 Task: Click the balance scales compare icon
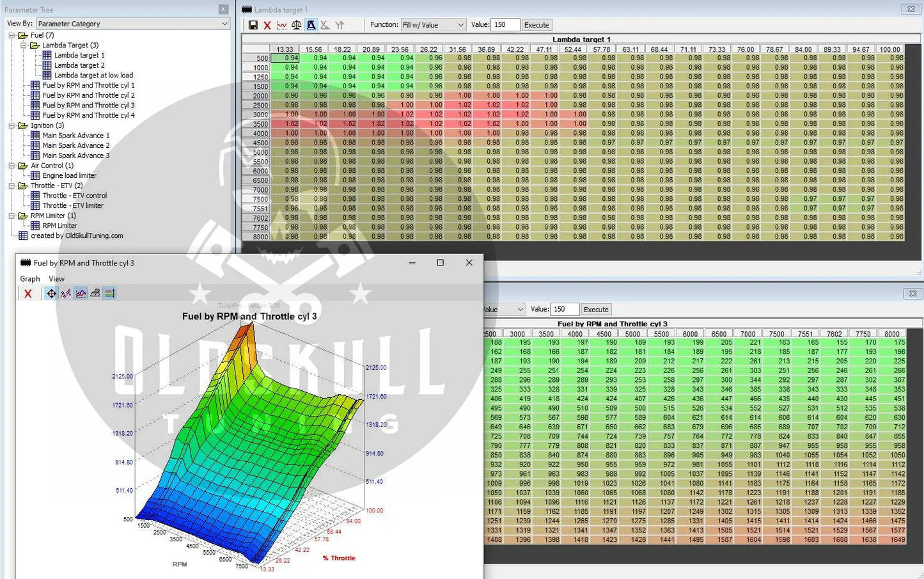click(x=296, y=25)
